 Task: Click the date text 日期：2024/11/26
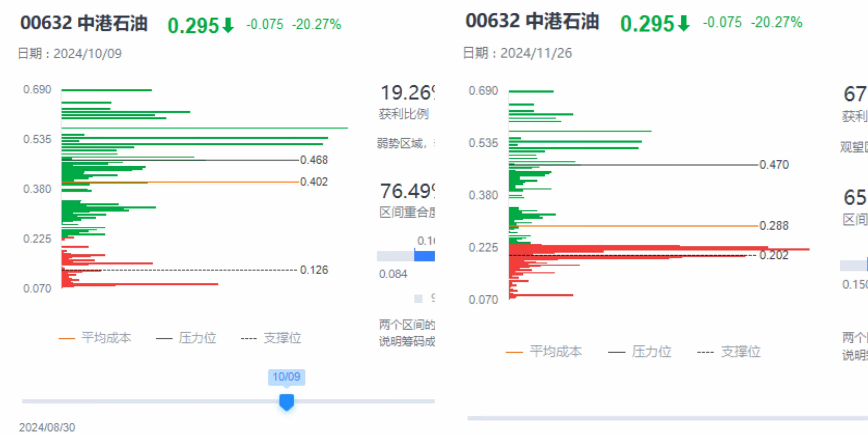[x=518, y=53]
